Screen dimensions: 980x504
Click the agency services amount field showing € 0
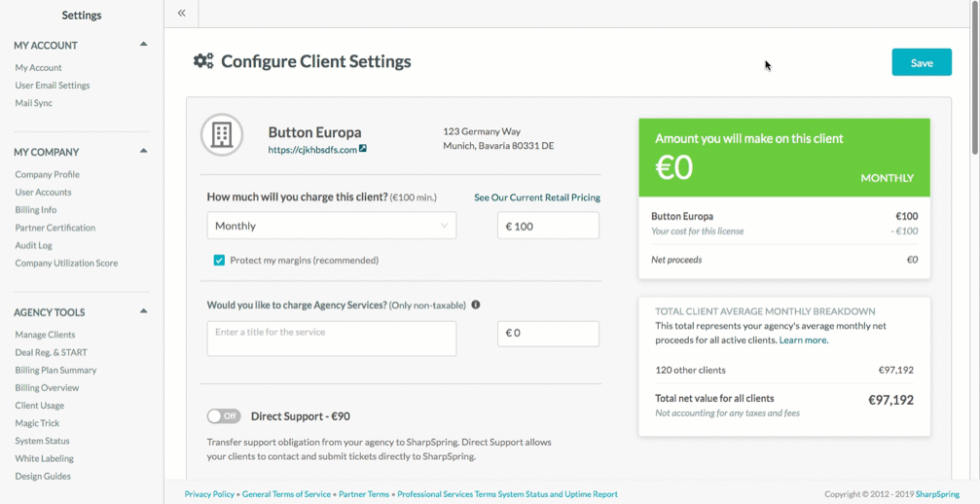[x=548, y=334]
